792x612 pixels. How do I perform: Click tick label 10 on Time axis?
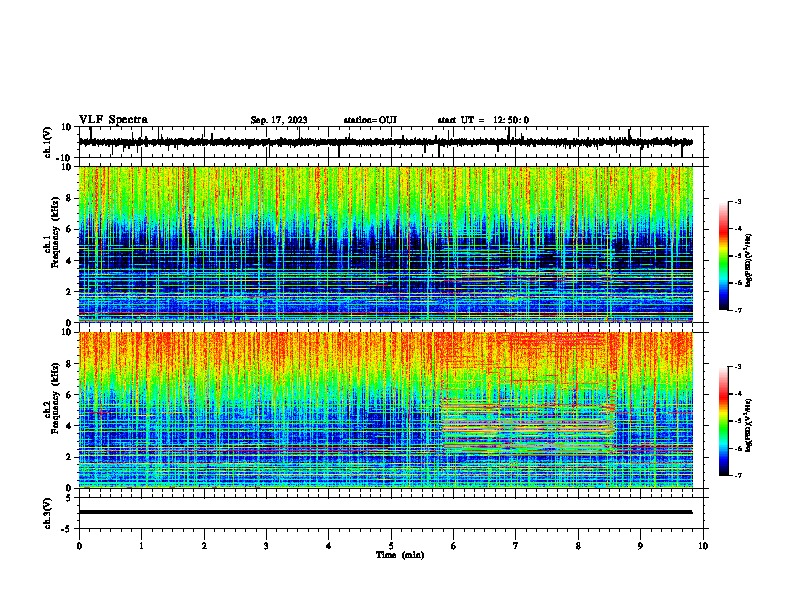703,545
